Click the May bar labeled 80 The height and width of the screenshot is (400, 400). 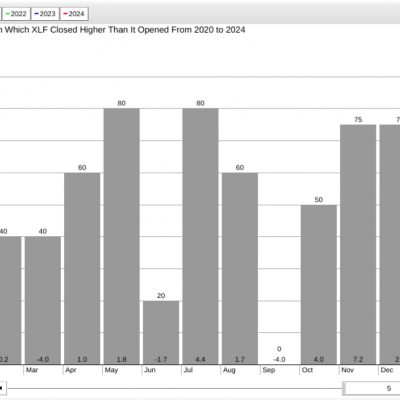click(122, 236)
